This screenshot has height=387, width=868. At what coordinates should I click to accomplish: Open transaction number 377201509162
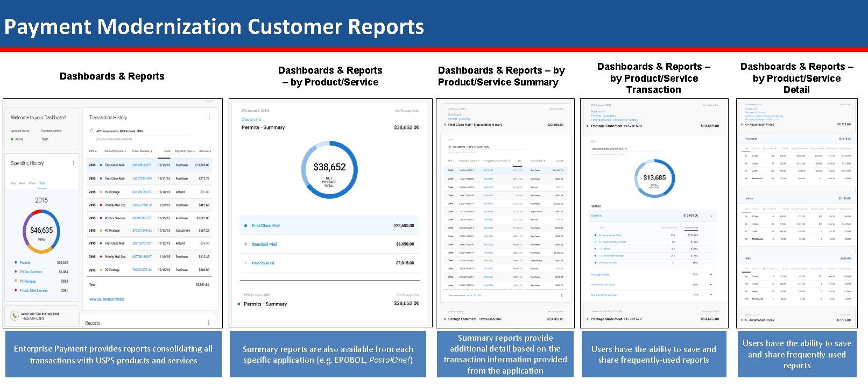click(x=142, y=231)
